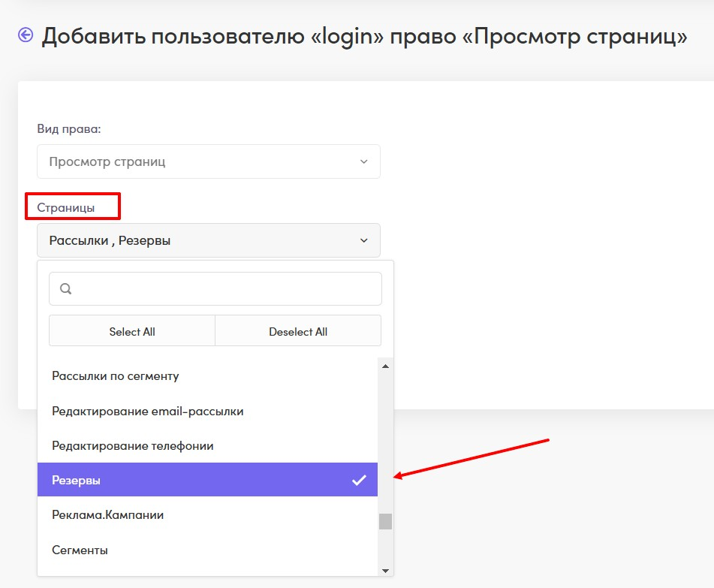Click the magnifier search icon
This screenshot has width=714, height=588.
pyautogui.click(x=65, y=289)
